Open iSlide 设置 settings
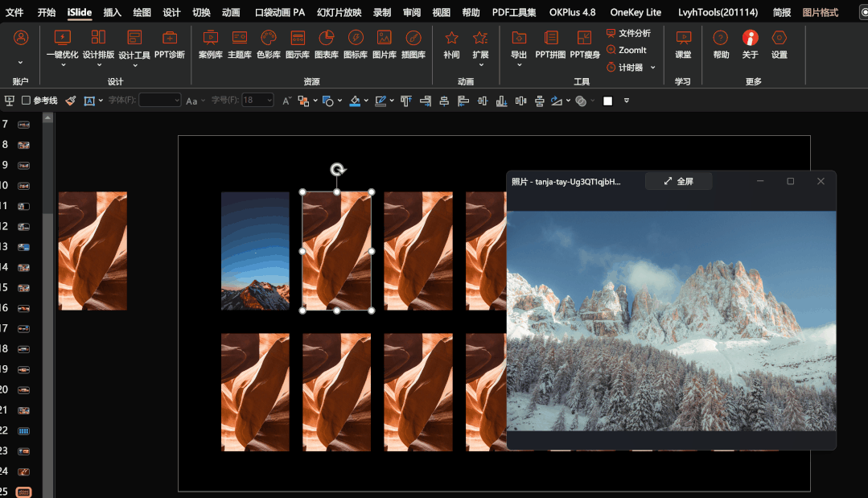This screenshot has height=498, width=868. 779,43
